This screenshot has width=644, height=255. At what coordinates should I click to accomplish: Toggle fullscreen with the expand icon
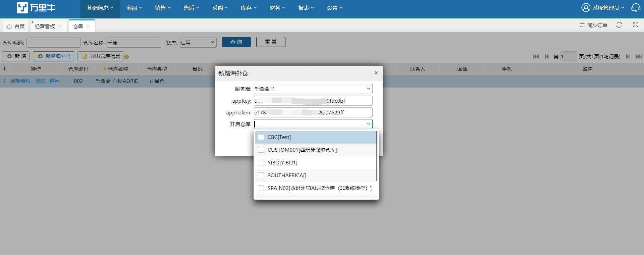[636, 25]
